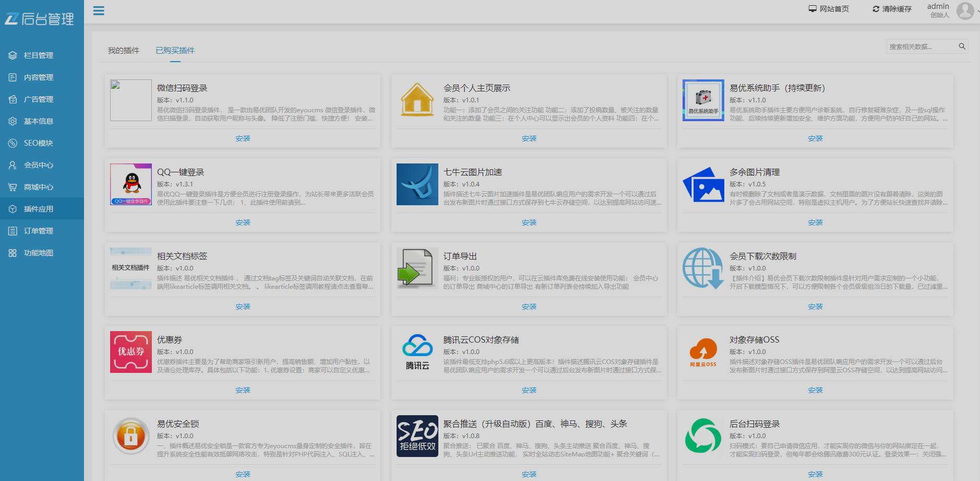Install the 优惠券 coupon plugin
The image size is (980, 481).
pyautogui.click(x=243, y=390)
